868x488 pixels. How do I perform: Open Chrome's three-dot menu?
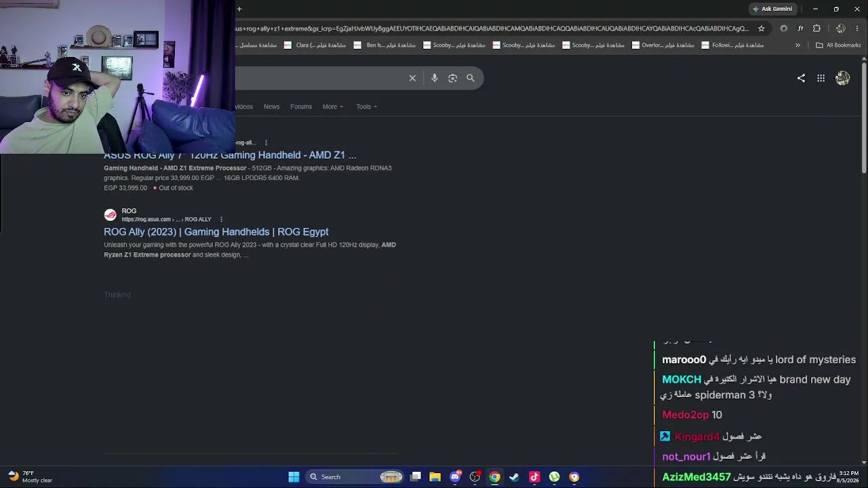pyautogui.click(x=858, y=28)
